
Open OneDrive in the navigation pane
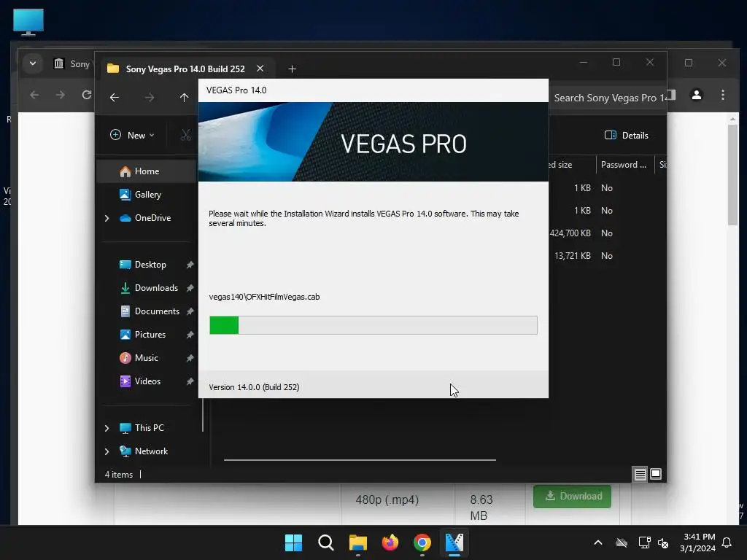point(152,218)
